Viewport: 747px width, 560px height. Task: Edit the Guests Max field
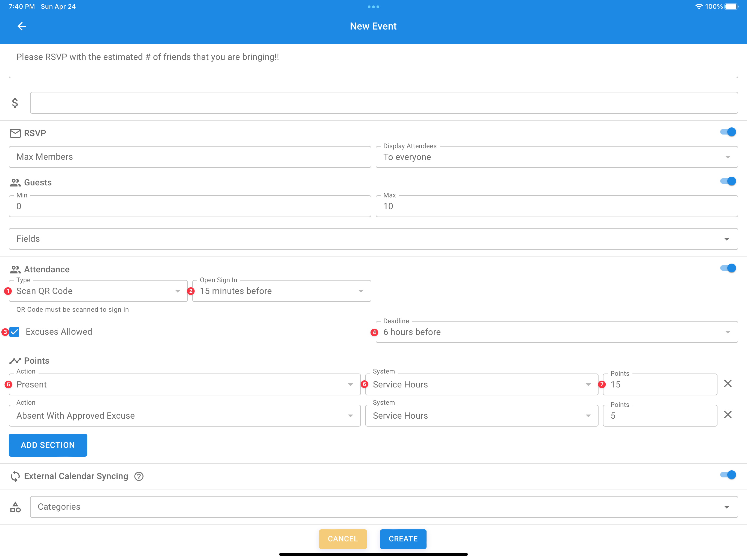(556, 206)
